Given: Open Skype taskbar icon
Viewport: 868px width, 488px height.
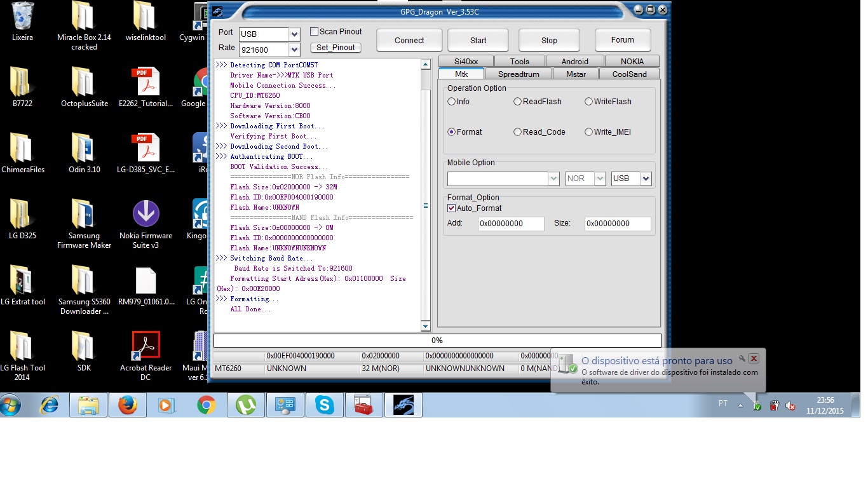Looking at the screenshot, I should [325, 405].
